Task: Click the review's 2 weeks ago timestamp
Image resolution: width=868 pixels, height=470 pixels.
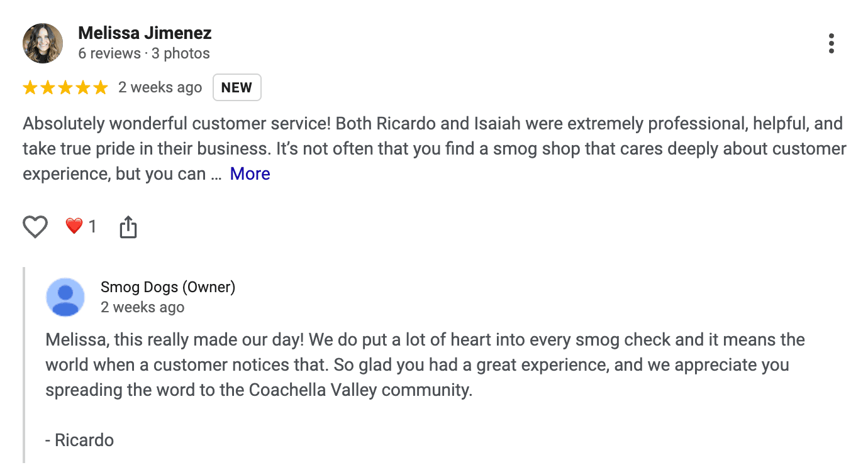Action: (160, 87)
